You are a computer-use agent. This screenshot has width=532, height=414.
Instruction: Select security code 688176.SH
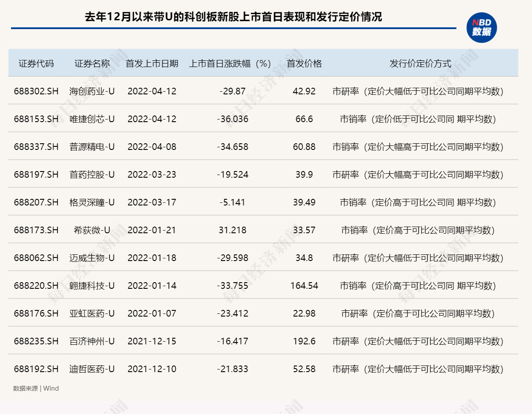click(x=36, y=313)
